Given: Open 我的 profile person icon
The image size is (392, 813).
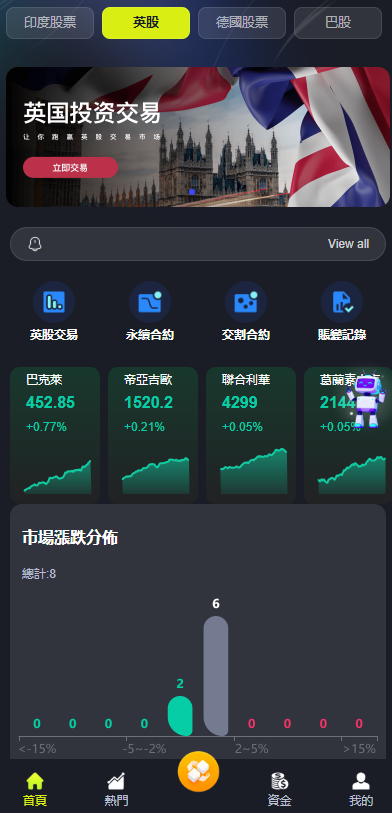Looking at the screenshot, I should [361, 780].
